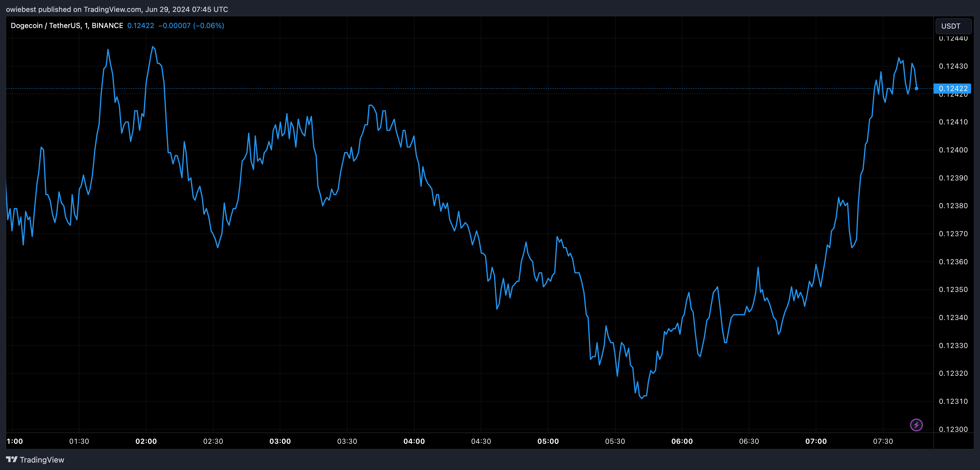Click the last-price dot at line end
Screen dimensions: 980x470
(x=916, y=88)
